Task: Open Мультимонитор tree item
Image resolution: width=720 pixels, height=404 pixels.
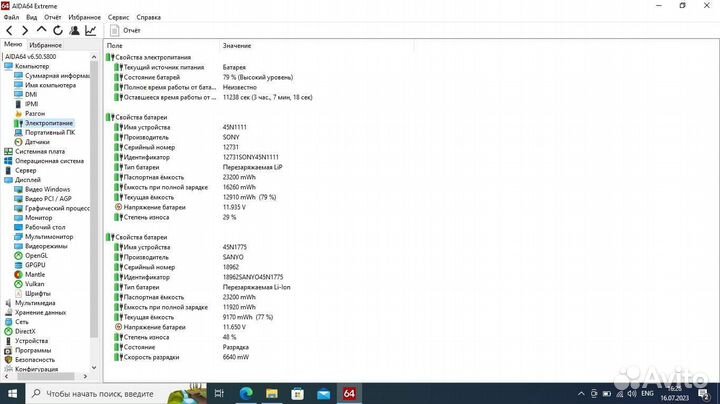Action: [44, 236]
